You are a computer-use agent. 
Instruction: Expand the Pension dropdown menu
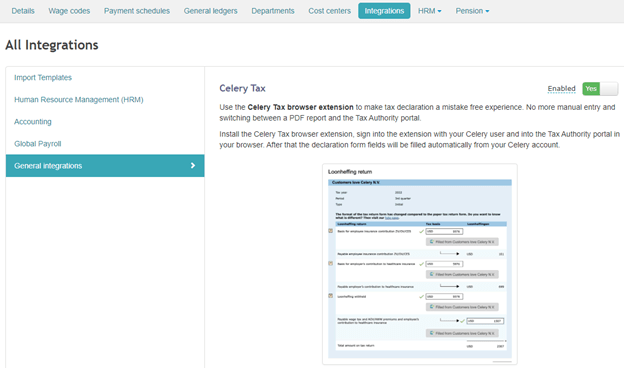click(472, 11)
